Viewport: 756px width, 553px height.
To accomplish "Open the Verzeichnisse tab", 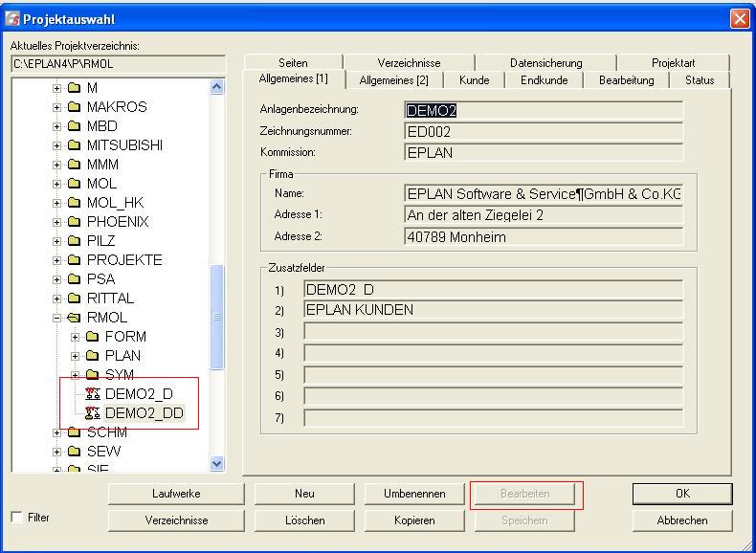I will coord(409,63).
